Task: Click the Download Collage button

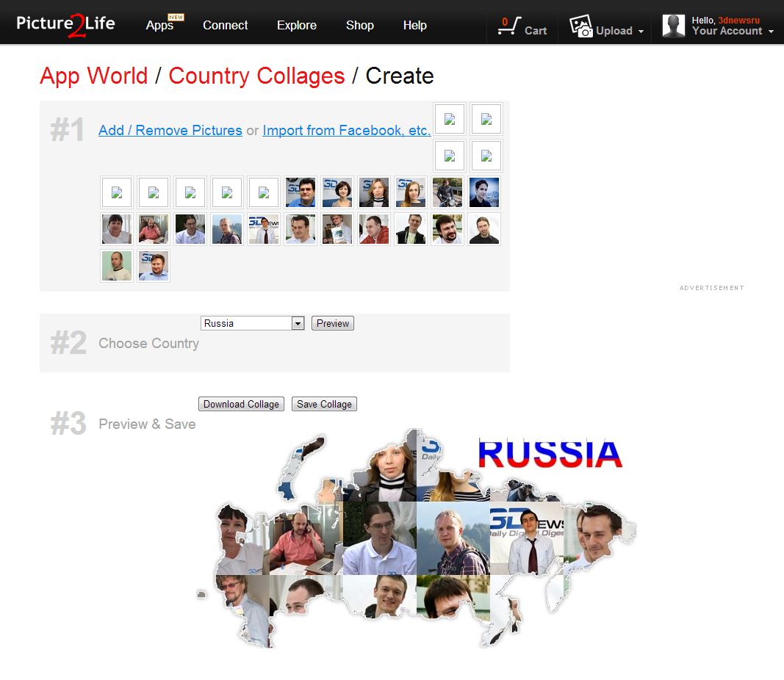Action: 241,404
